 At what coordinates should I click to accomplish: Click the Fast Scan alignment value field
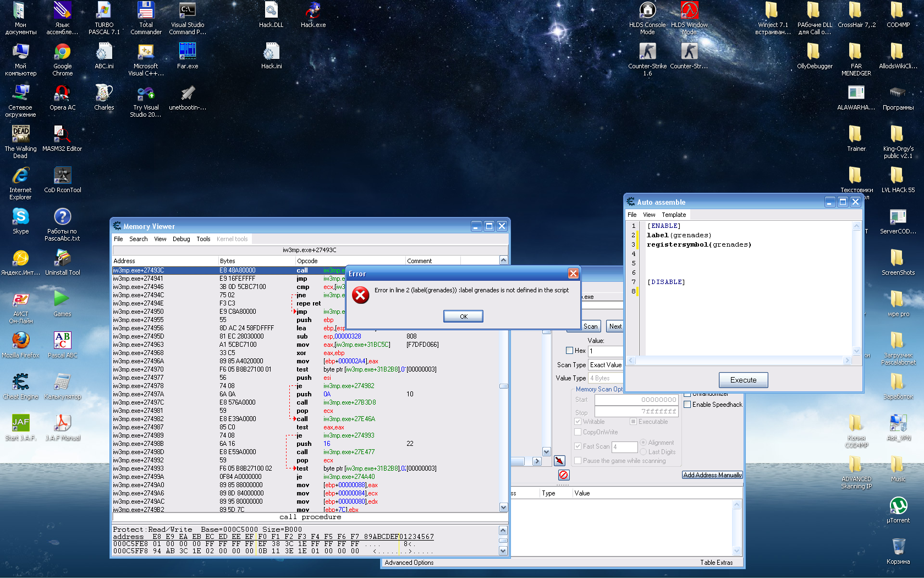point(624,447)
